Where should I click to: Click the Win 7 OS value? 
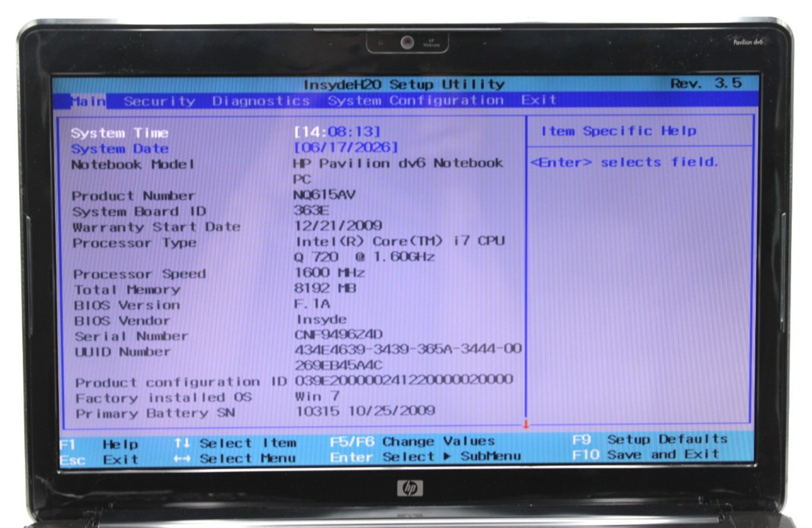tap(317, 396)
